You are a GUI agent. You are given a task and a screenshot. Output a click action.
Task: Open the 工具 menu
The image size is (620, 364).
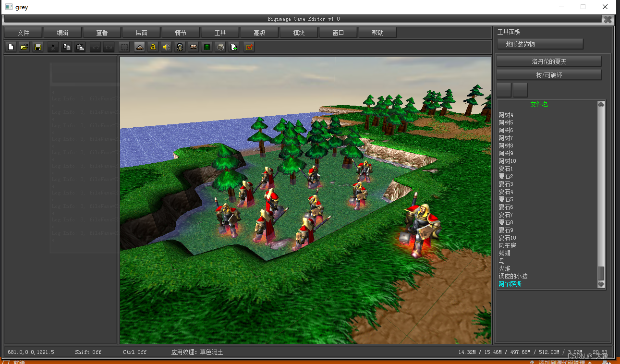(x=220, y=33)
